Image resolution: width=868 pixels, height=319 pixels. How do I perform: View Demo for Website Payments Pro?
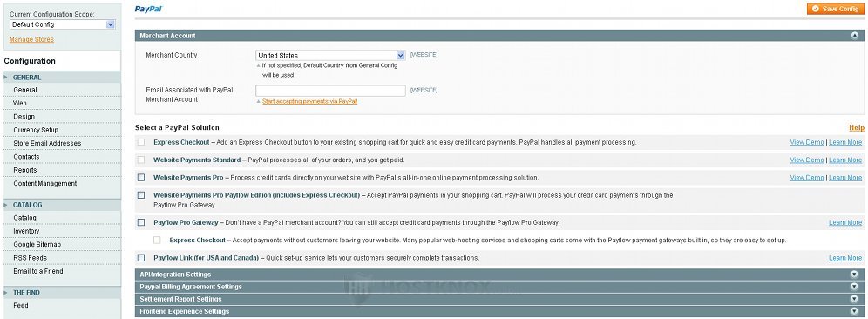pyautogui.click(x=806, y=178)
